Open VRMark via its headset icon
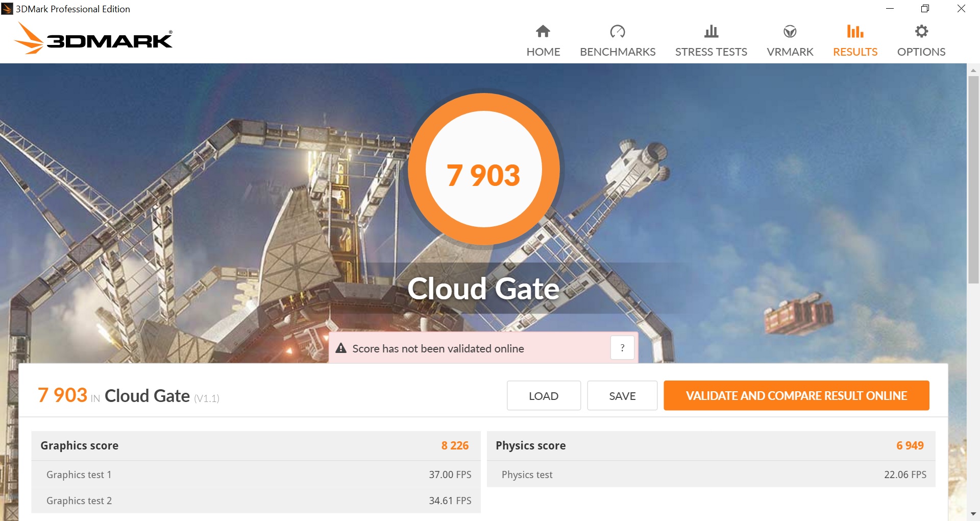The width and height of the screenshot is (980, 521). (x=790, y=32)
